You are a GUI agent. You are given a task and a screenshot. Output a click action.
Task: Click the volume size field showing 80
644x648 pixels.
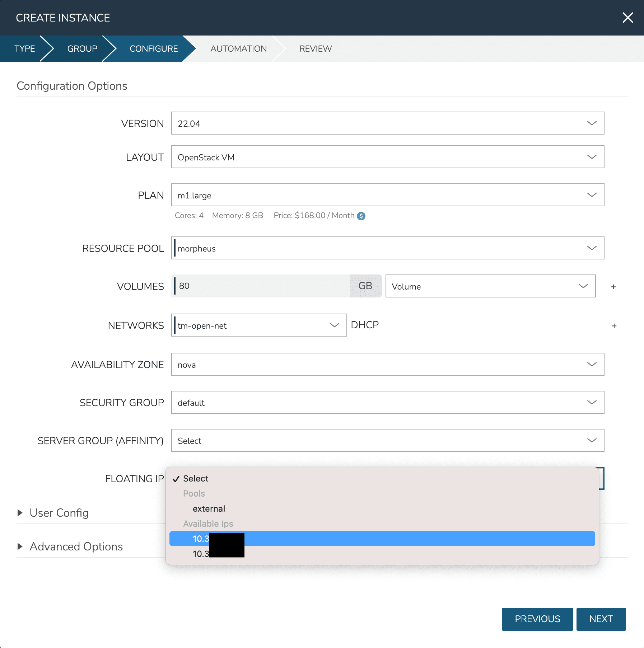coord(262,286)
